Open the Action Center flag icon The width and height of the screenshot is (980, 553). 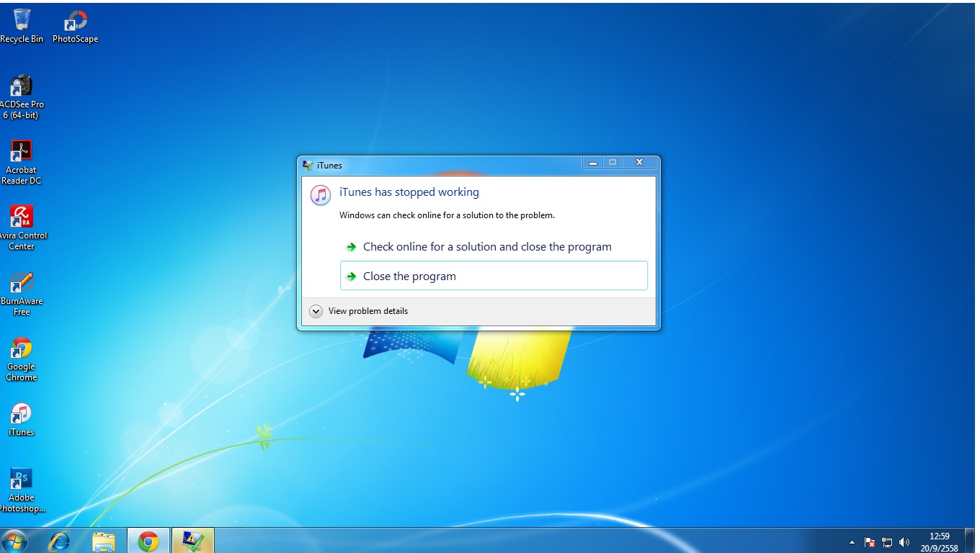pyautogui.click(x=870, y=542)
